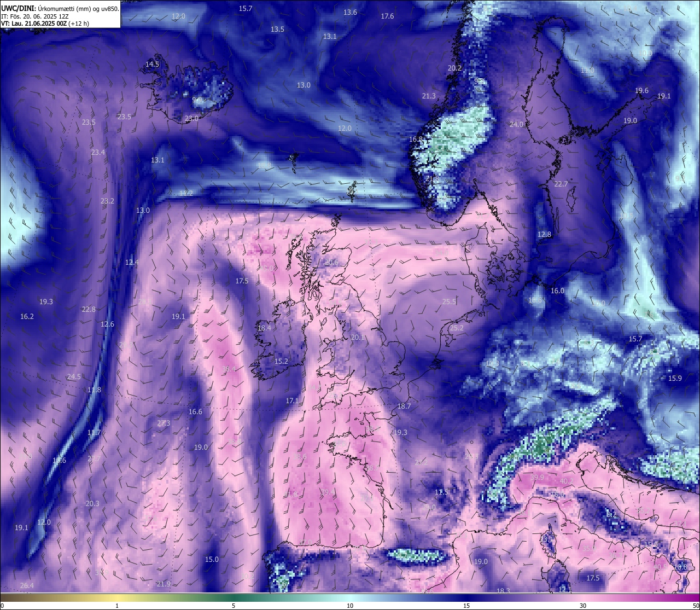The width and height of the screenshot is (700, 610).
Task: Click the '5' tick label on the colour scale
Action: point(234,606)
